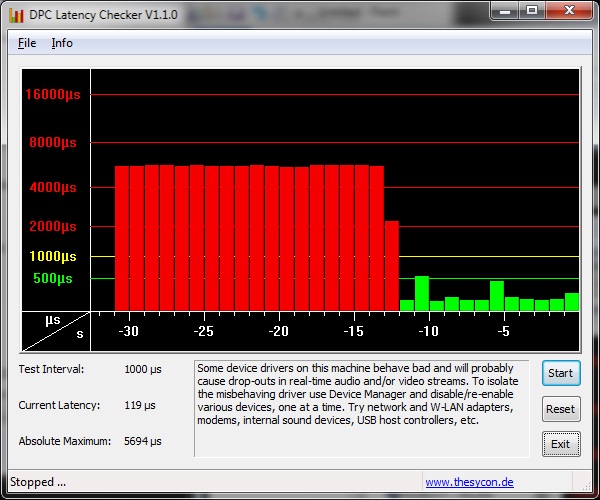Click the Test Interval value 1000 µs
Image resolution: width=600 pixels, height=500 pixels.
click(x=142, y=369)
